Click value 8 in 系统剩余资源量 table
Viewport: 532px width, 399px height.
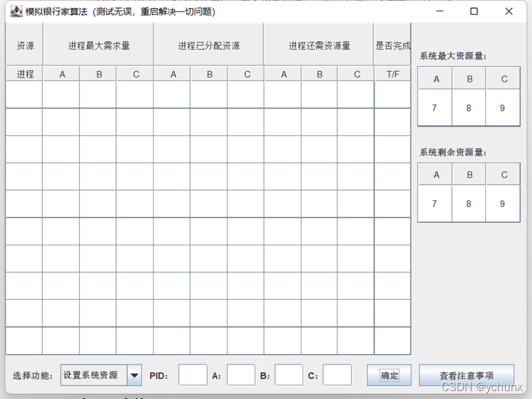(469, 203)
